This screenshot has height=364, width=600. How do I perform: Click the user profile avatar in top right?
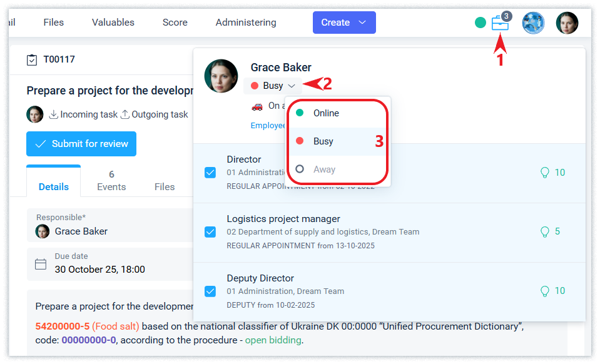[x=567, y=23]
